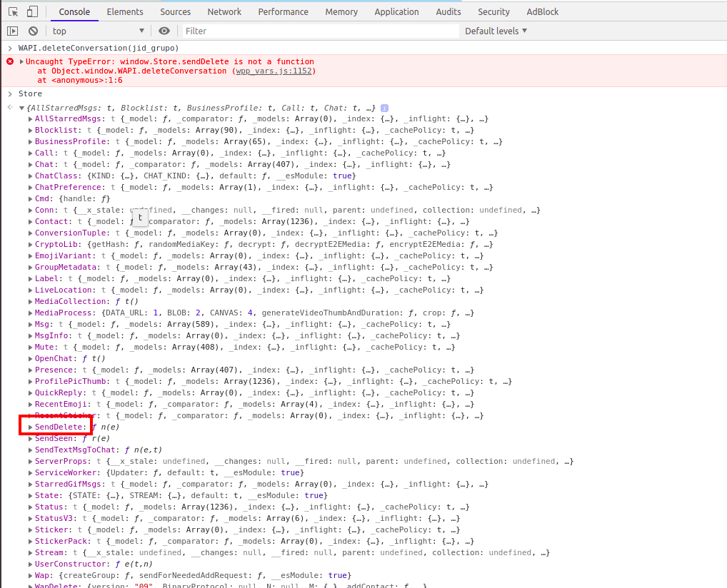Expand the SendSeen function
The width and height of the screenshot is (727, 588).
coord(31,439)
